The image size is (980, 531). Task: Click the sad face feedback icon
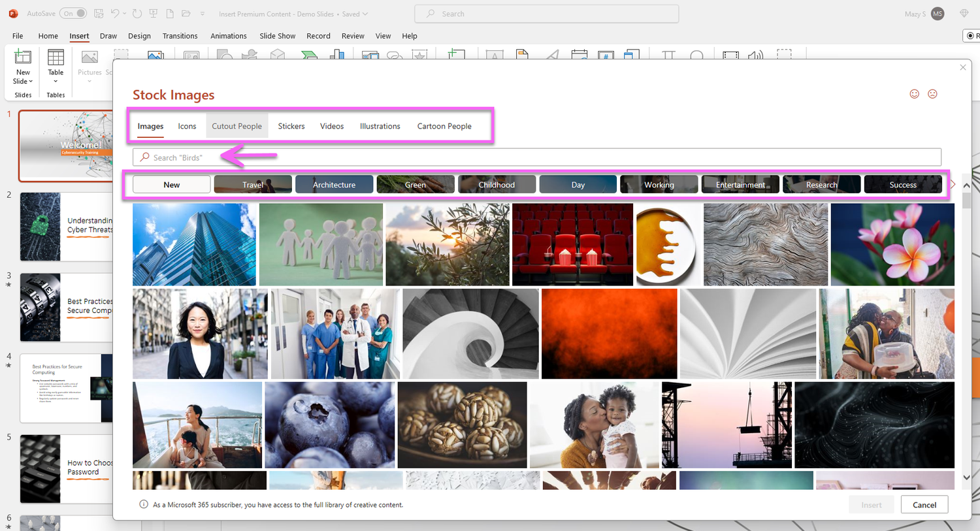tap(932, 93)
